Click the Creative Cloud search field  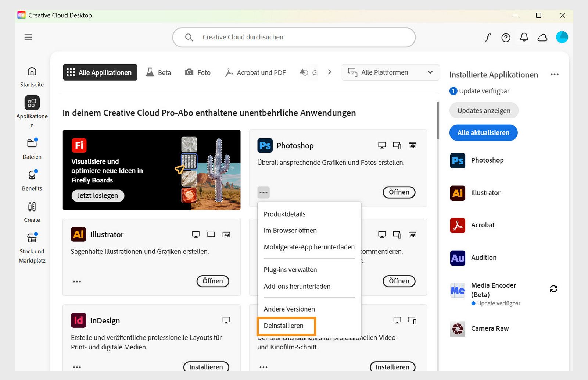[x=294, y=37]
